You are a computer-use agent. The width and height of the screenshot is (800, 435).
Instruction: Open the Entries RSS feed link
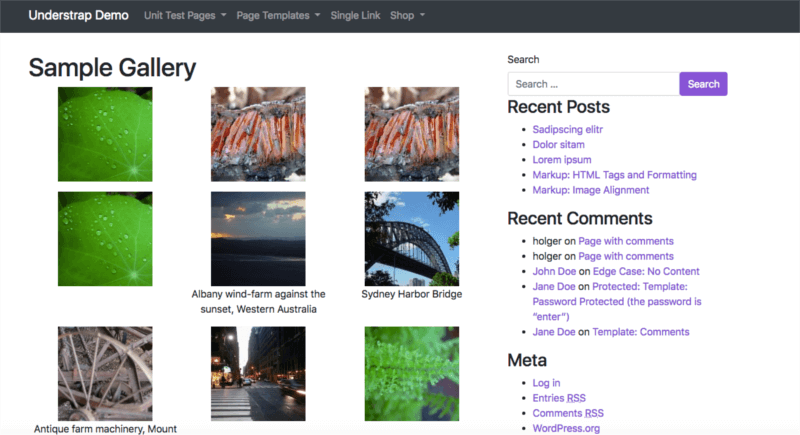(559, 398)
